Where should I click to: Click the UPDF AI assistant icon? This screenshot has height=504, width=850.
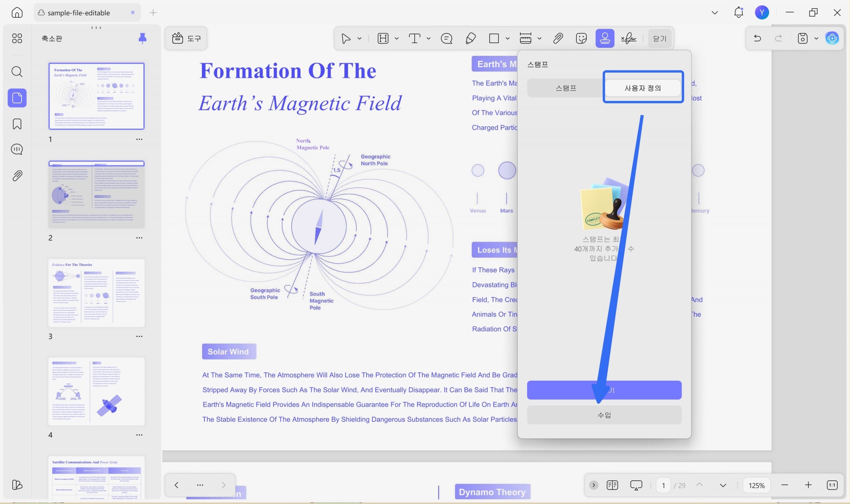[832, 39]
